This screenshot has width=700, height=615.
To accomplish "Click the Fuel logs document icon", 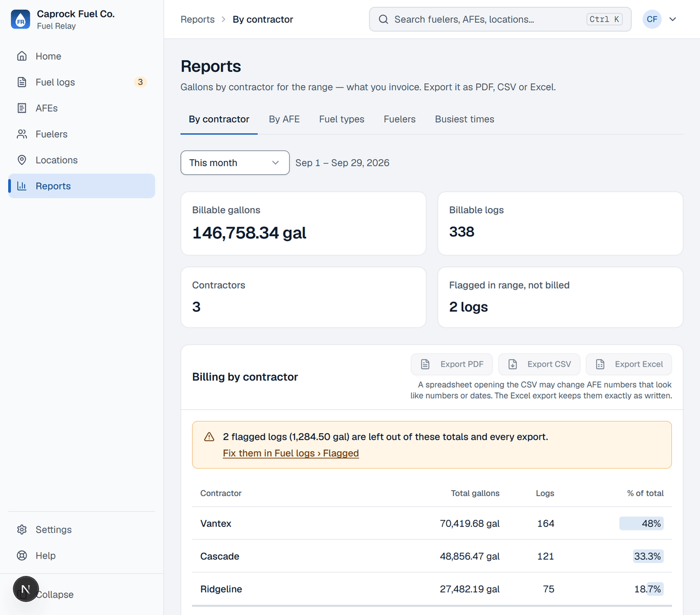I will coord(22,82).
